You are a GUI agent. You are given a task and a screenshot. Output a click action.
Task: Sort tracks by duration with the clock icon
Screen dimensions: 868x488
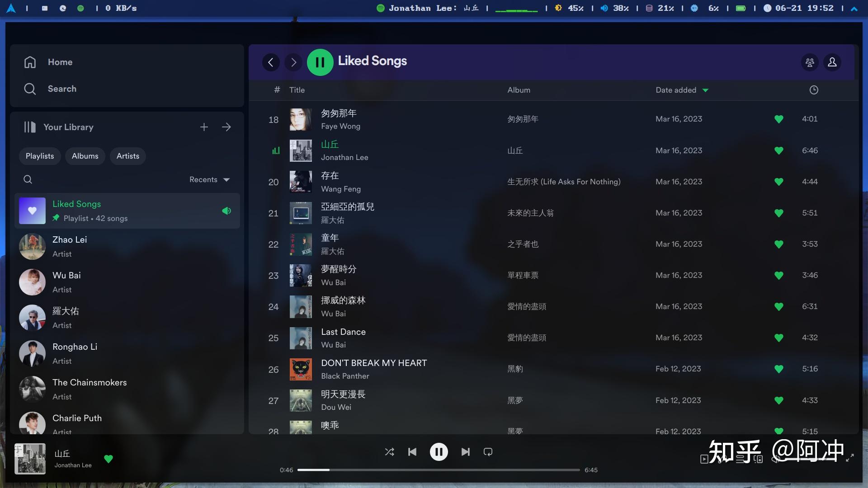point(813,90)
